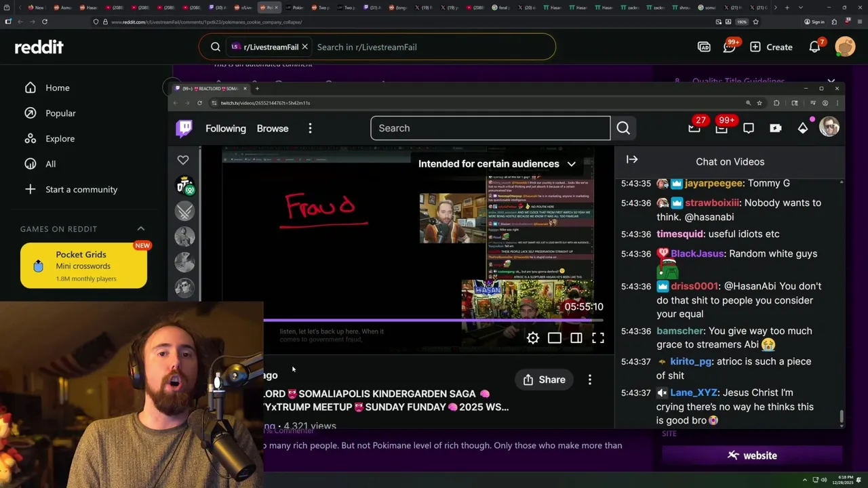
Task: Click timesquid's username in chat
Action: click(x=680, y=234)
